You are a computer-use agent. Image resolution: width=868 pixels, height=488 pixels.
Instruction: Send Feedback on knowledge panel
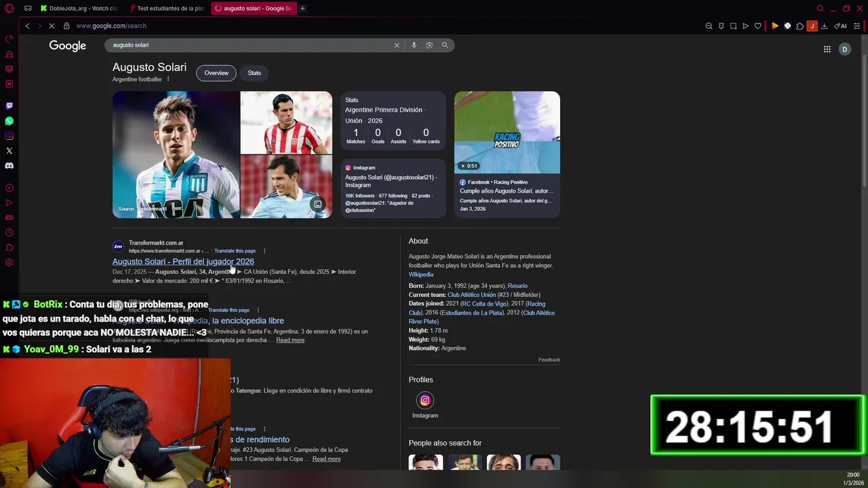pos(549,360)
